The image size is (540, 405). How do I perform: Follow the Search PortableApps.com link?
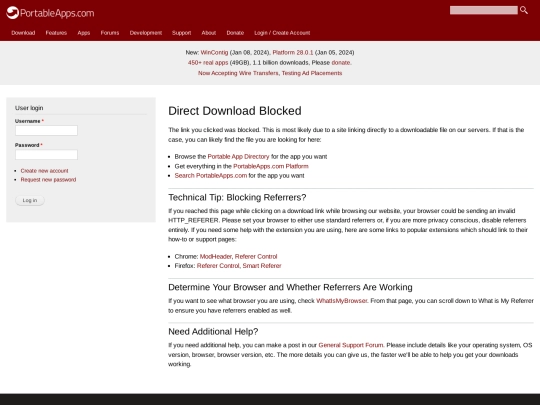[211, 176]
